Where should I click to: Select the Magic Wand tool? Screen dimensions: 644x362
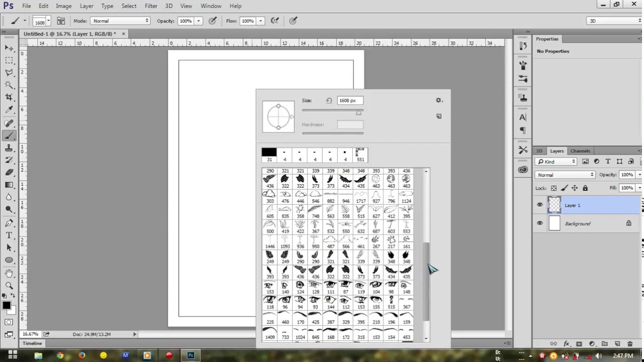pos(9,85)
